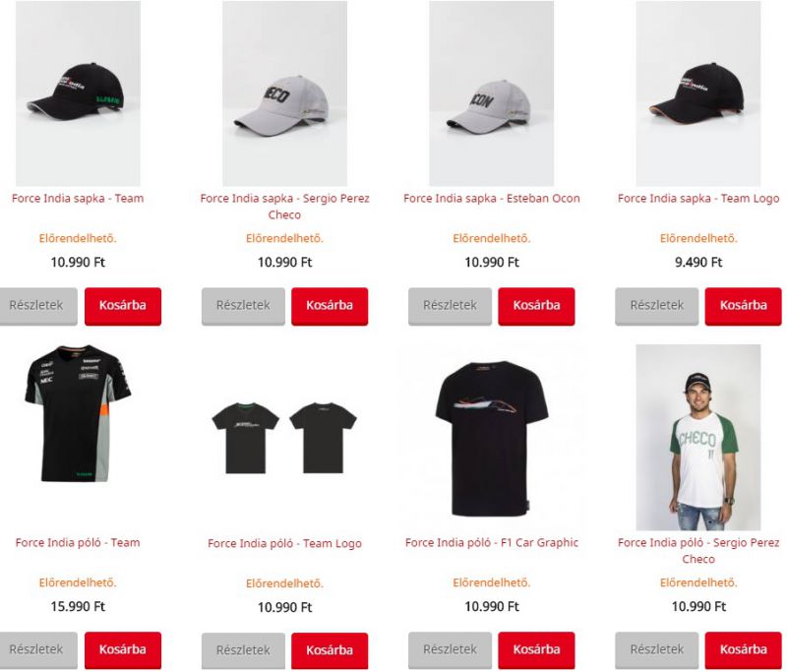787x672 pixels.
Task: Open the black Force India Team cap image
Action: (78, 93)
